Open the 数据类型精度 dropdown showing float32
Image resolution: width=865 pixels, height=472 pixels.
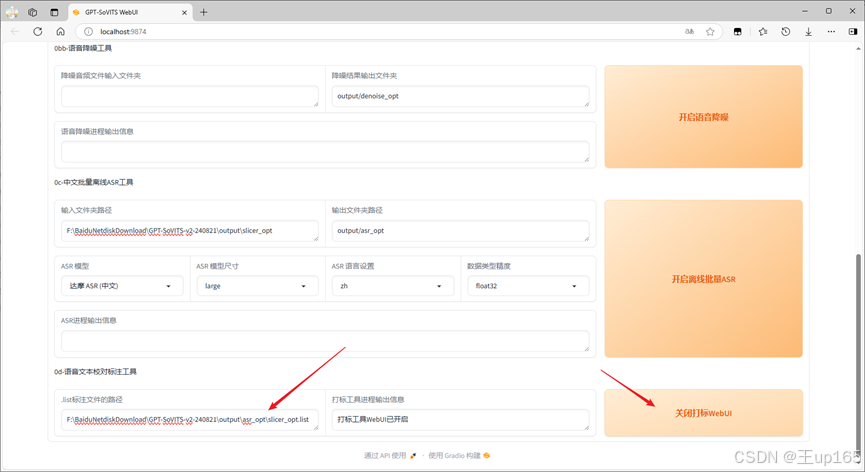(x=528, y=286)
